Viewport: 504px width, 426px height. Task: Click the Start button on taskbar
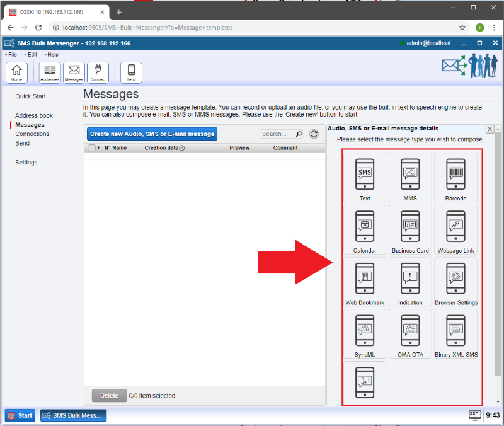click(x=20, y=415)
